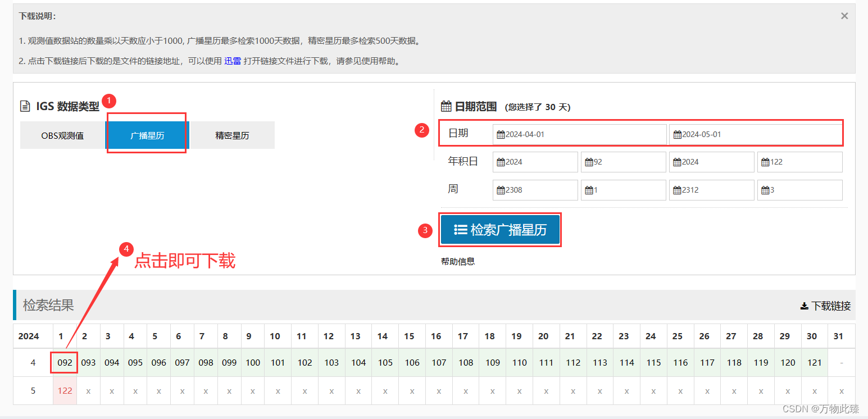
Task: Click the calendar icon in the 2024-05-01 date field
Action: (676, 134)
